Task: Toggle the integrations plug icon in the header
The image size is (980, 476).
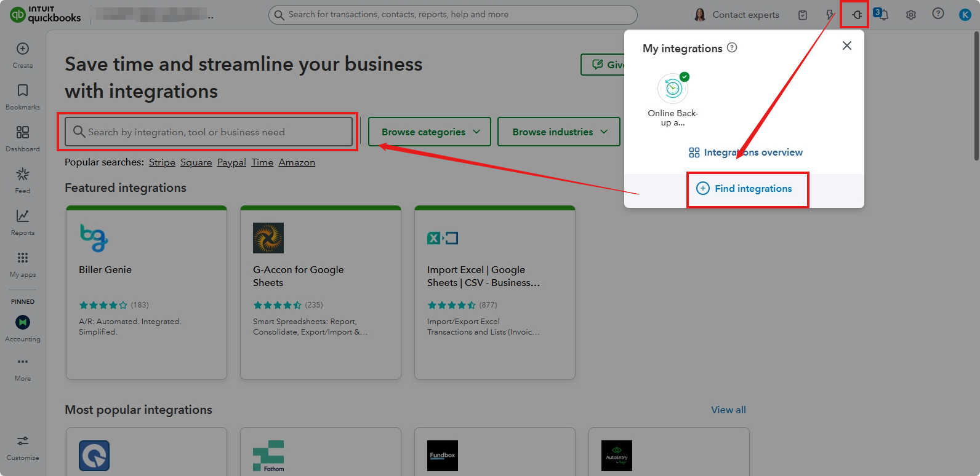Action: tap(857, 15)
